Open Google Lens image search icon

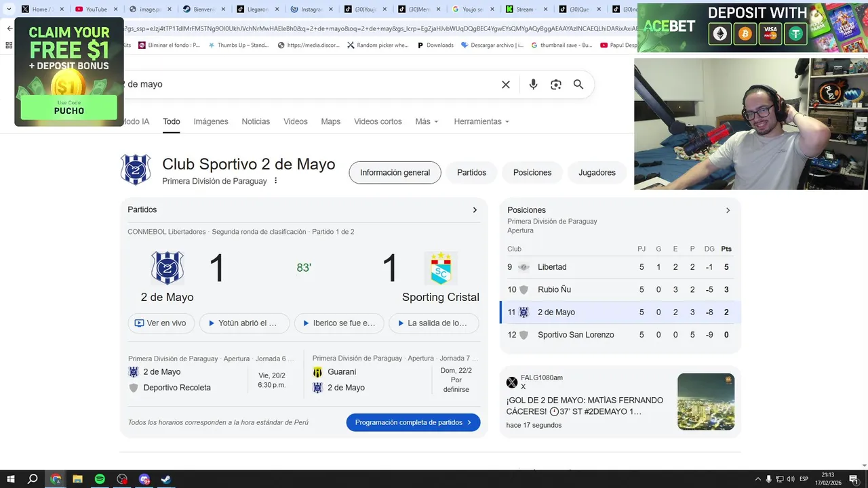(556, 85)
